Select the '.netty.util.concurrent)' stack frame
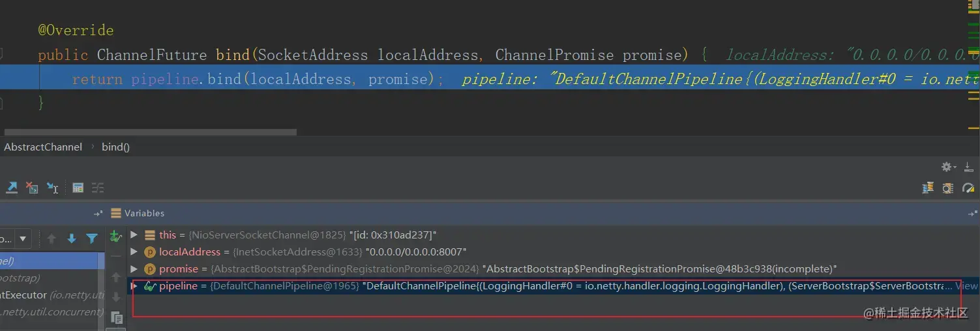 pos(52,311)
